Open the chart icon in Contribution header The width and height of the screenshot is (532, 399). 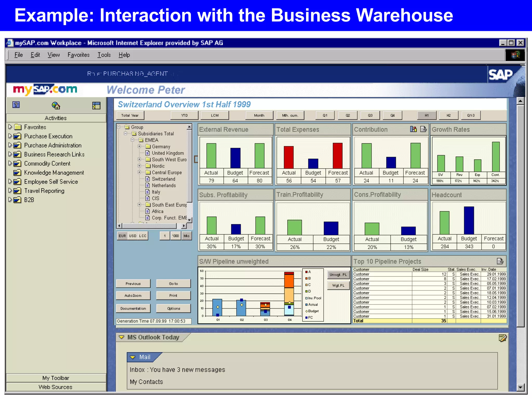413,129
